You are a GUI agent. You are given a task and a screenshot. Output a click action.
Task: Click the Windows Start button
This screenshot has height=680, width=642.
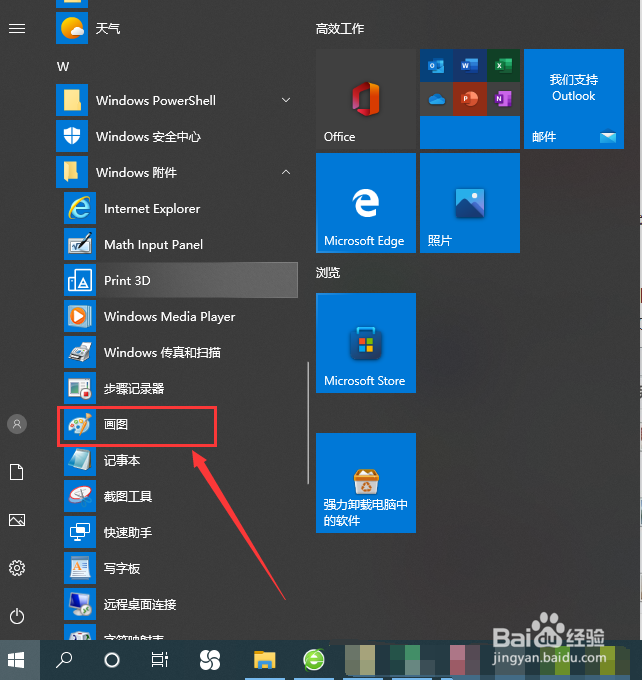(16, 660)
